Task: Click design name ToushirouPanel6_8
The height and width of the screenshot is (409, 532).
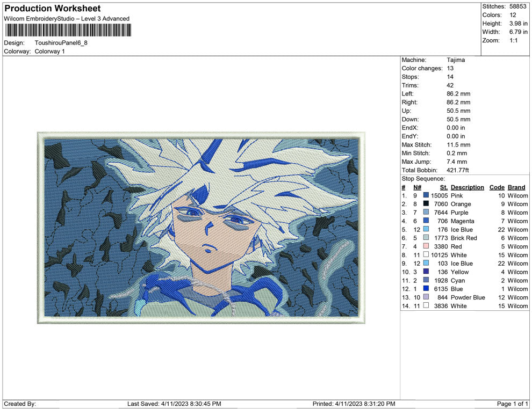Action: pyautogui.click(x=61, y=43)
